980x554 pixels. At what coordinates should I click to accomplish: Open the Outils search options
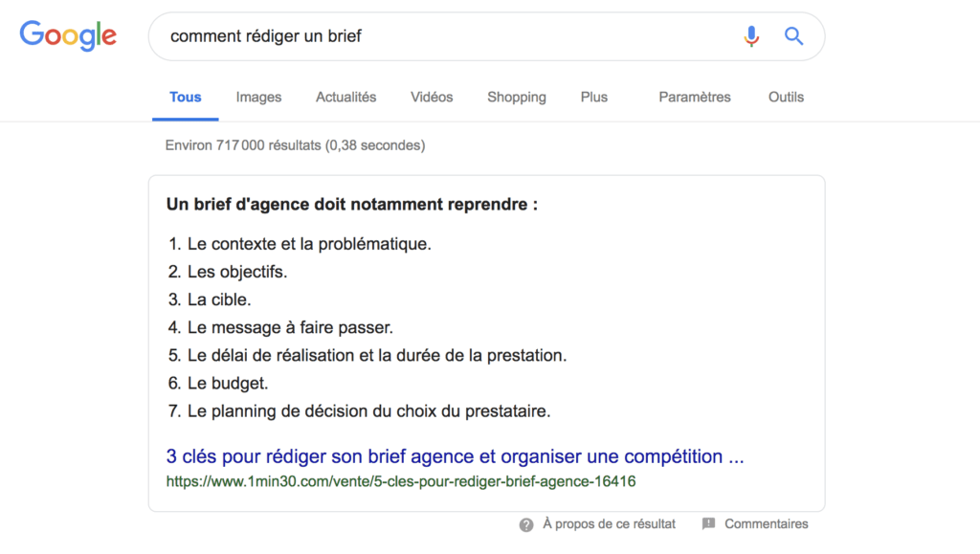(x=787, y=98)
